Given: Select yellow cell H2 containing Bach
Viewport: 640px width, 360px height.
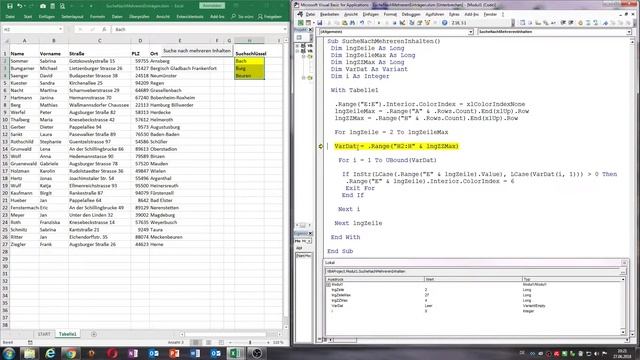Looking at the screenshot, I should [x=249, y=61].
